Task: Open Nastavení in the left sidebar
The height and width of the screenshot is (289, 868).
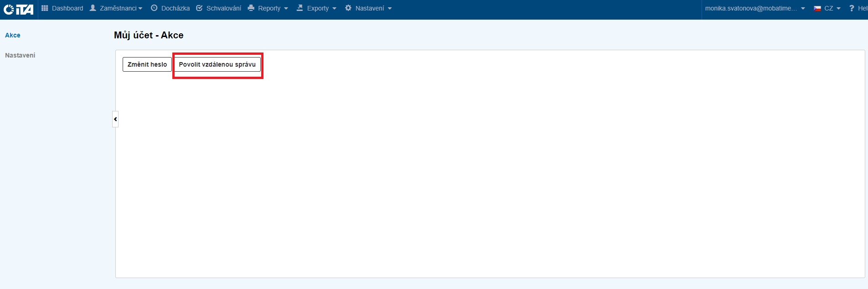Action: click(x=20, y=55)
